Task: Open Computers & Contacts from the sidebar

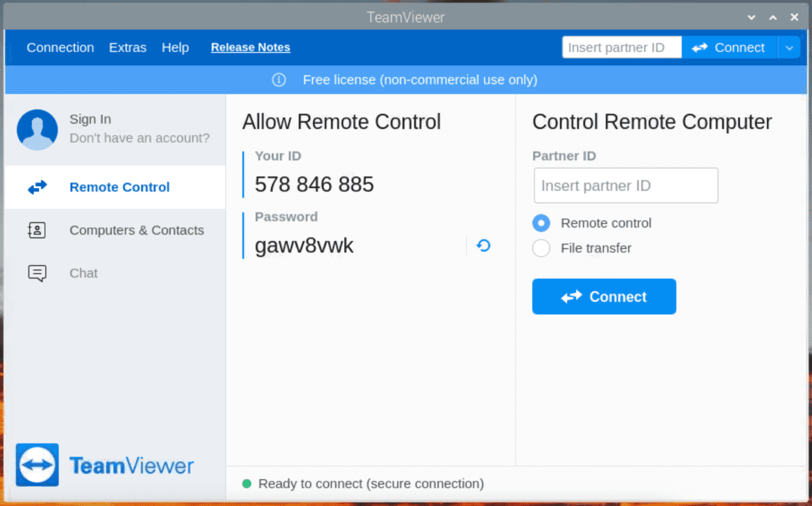Action: coord(37,230)
